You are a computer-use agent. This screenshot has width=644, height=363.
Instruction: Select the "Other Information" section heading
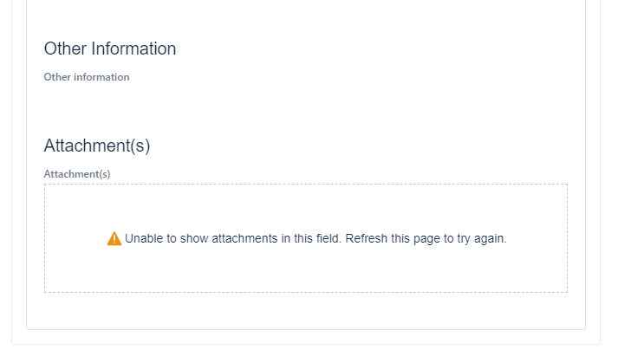click(110, 49)
